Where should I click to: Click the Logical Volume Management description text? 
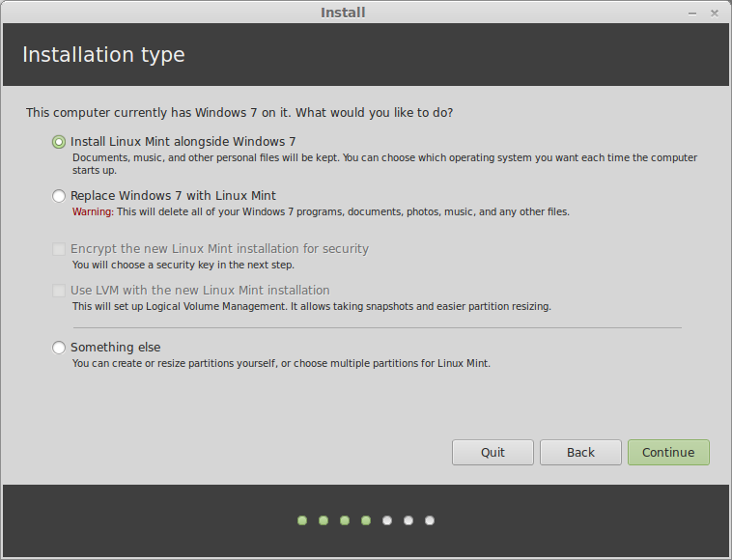pyautogui.click(x=311, y=307)
